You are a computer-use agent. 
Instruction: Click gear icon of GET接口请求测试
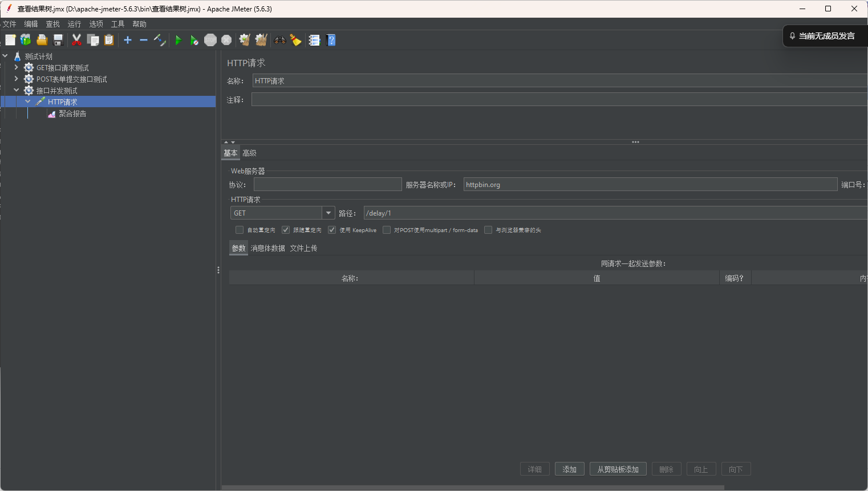[x=29, y=68]
